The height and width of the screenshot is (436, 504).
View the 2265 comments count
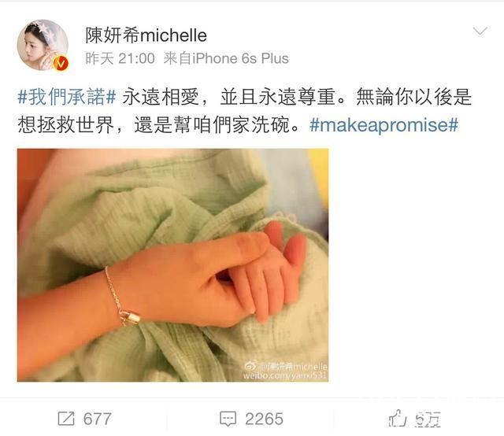tap(265, 419)
